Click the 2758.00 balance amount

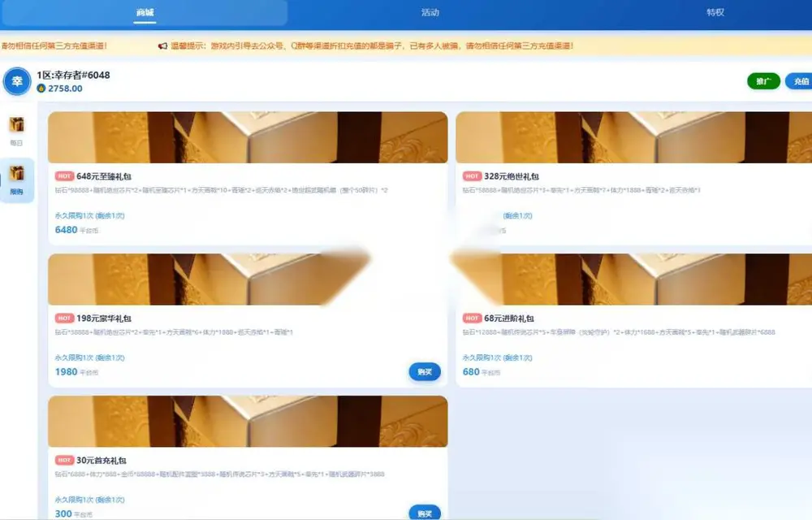65,89
